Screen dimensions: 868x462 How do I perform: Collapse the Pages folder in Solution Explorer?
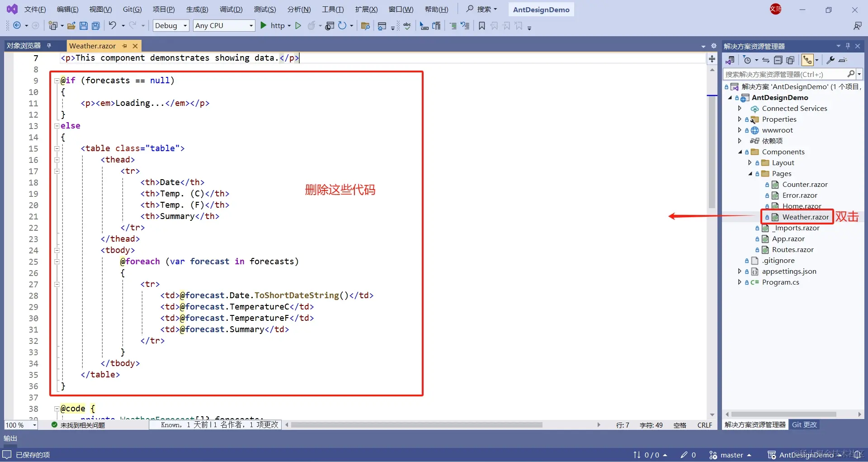(750, 174)
